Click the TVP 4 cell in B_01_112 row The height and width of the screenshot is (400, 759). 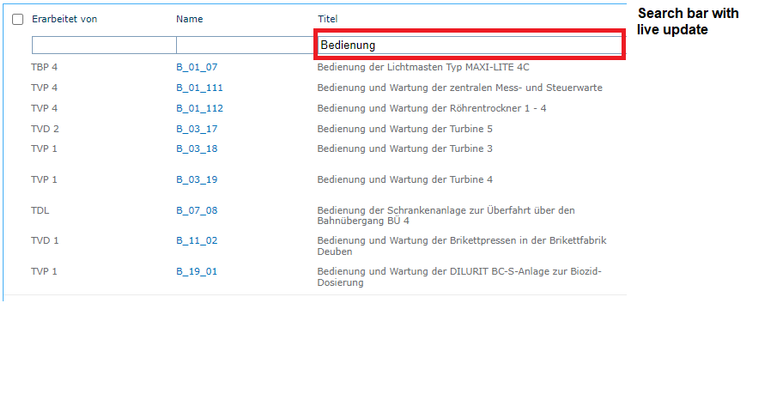coord(44,108)
